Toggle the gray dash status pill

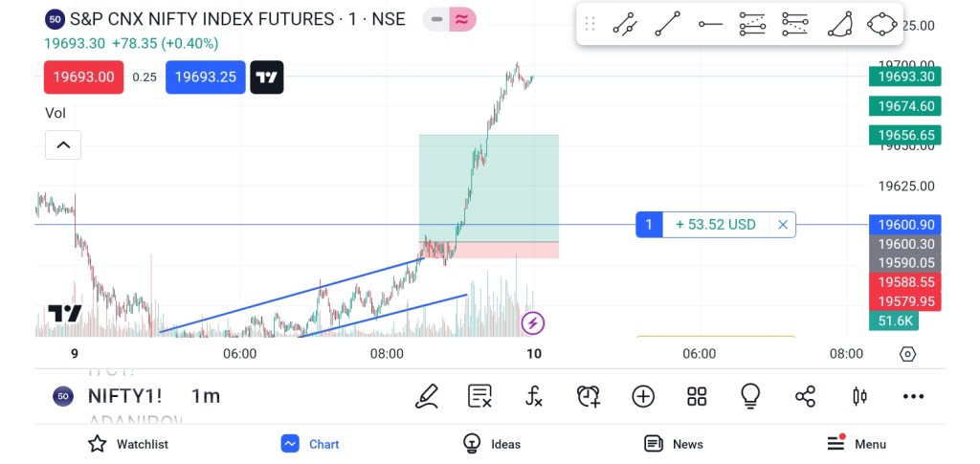click(x=436, y=19)
